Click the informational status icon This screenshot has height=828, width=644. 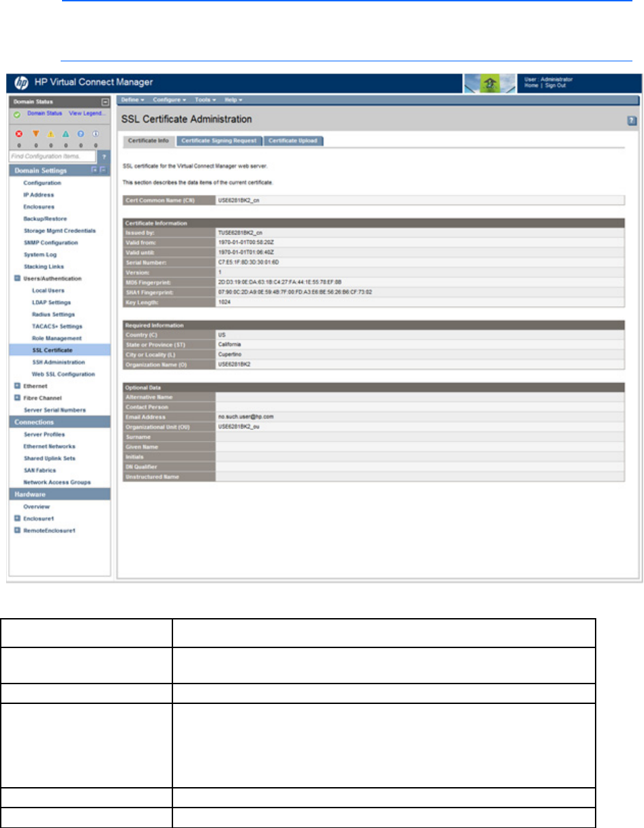[x=96, y=135]
